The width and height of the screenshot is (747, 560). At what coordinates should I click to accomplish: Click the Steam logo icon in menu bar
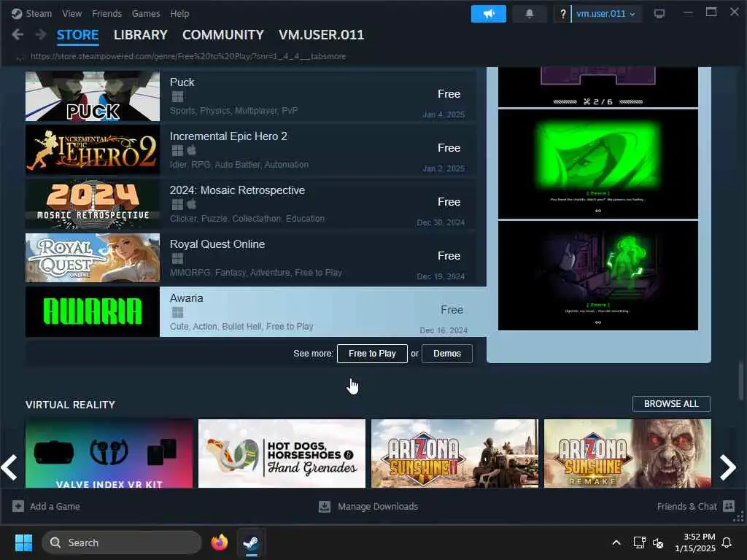(17, 13)
